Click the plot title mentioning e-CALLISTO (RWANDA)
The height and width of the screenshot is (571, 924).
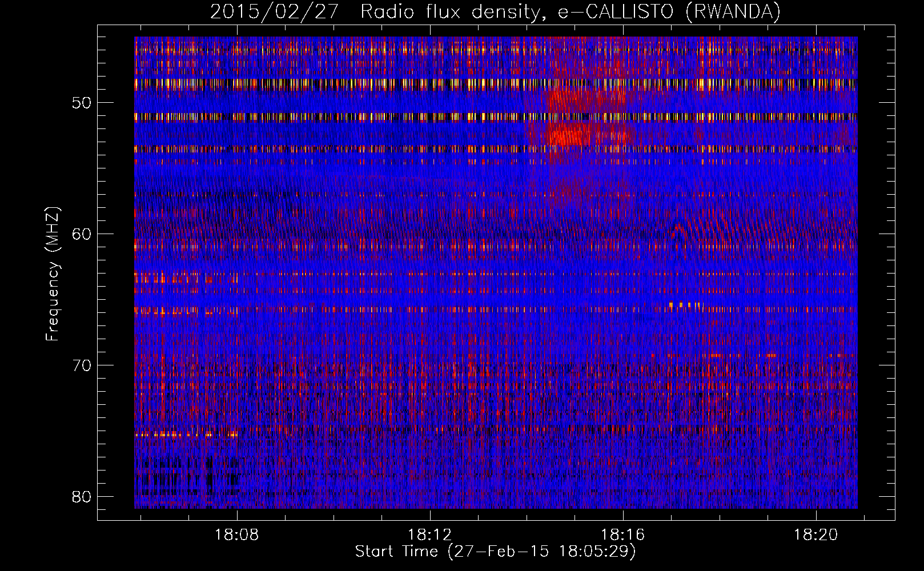pyautogui.click(x=495, y=11)
